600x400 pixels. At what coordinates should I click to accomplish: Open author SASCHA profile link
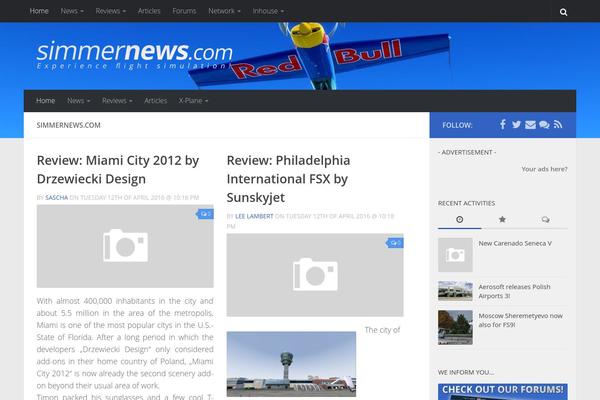point(56,198)
